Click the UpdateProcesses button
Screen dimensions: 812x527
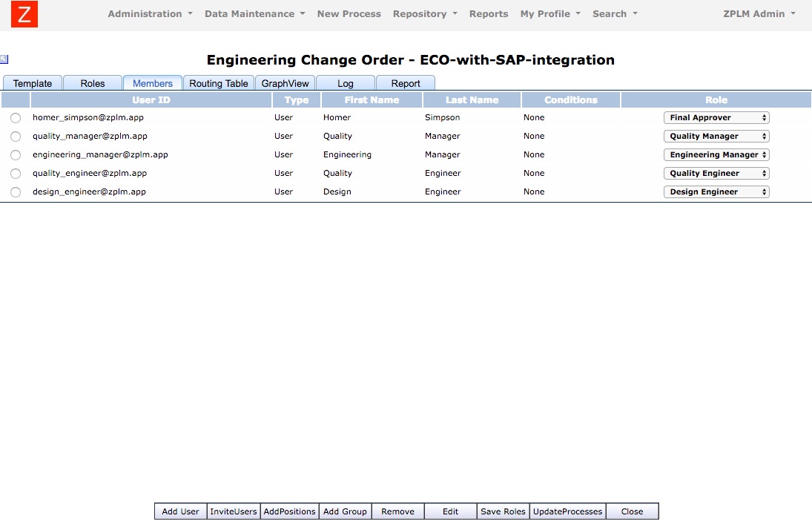567,511
